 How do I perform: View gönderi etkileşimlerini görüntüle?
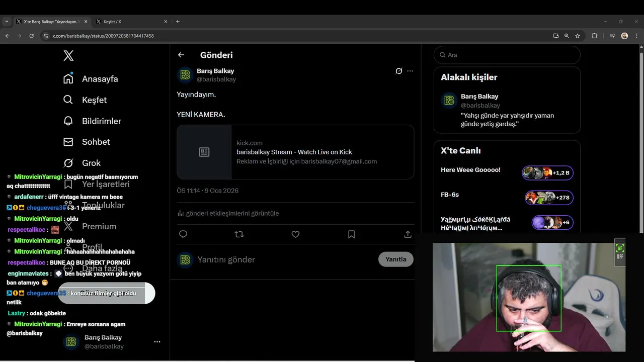(x=228, y=213)
